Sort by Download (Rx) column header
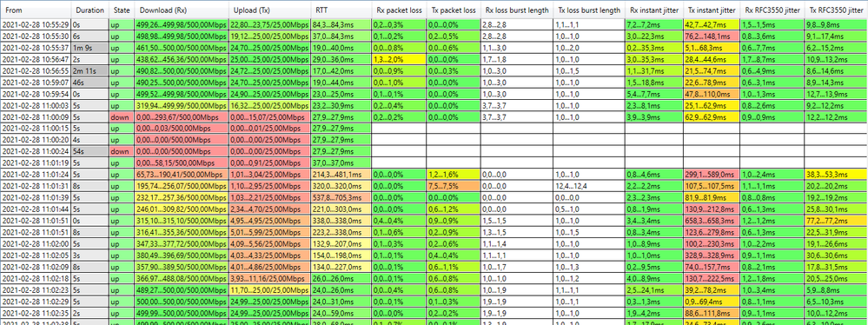Screen dimensions: 868x325 pos(182,10)
